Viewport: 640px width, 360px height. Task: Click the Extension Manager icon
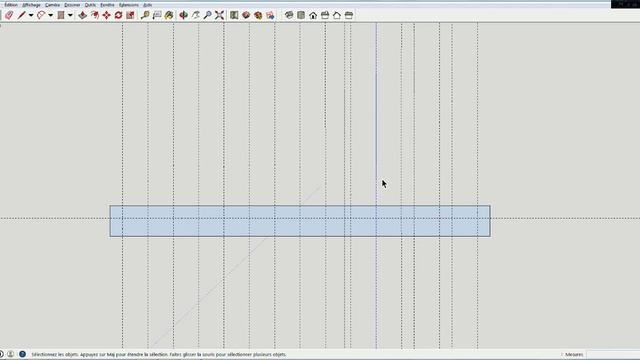point(258,15)
